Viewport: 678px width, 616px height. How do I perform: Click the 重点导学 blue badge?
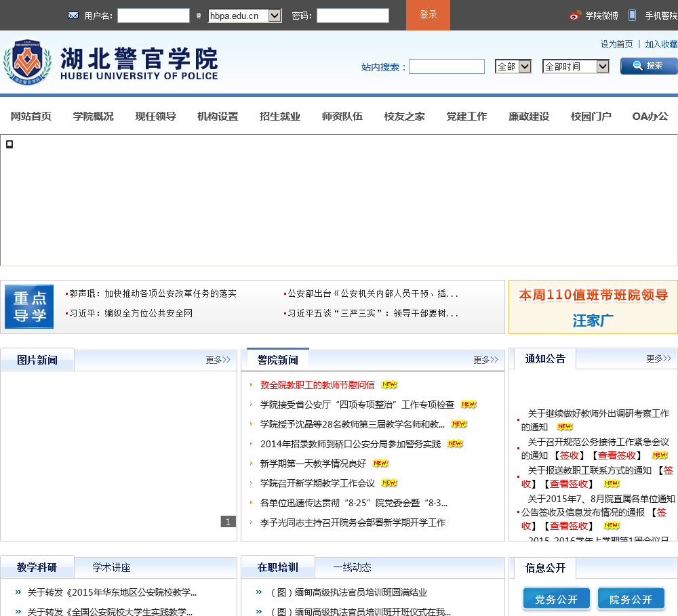tap(29, 306)
